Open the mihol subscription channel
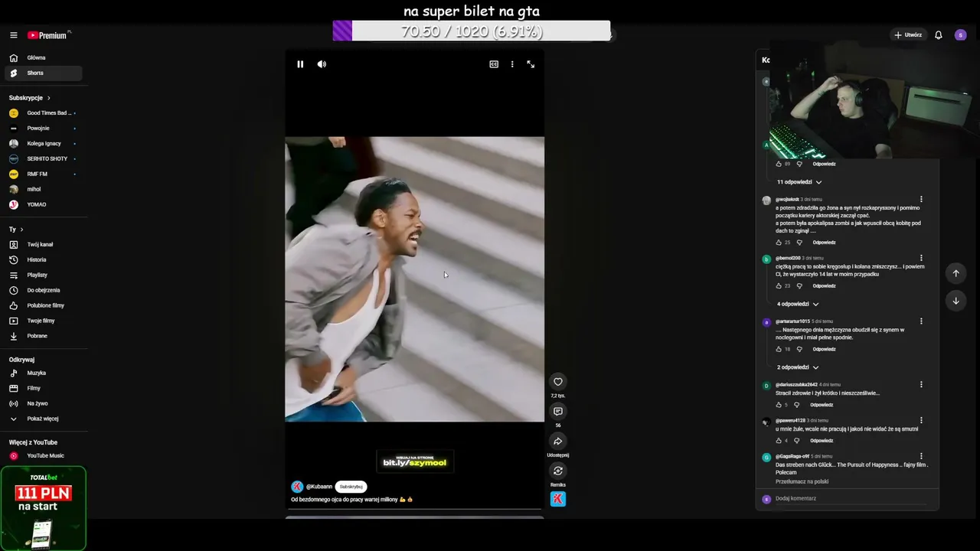980x551 pixels. 43,190
